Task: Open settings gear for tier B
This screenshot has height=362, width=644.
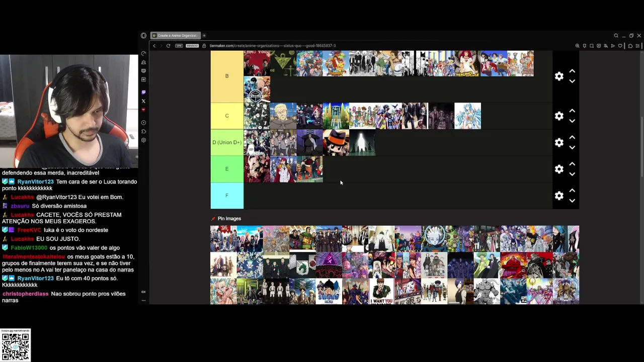Action: pyautogui.click(x=559, y=76)
